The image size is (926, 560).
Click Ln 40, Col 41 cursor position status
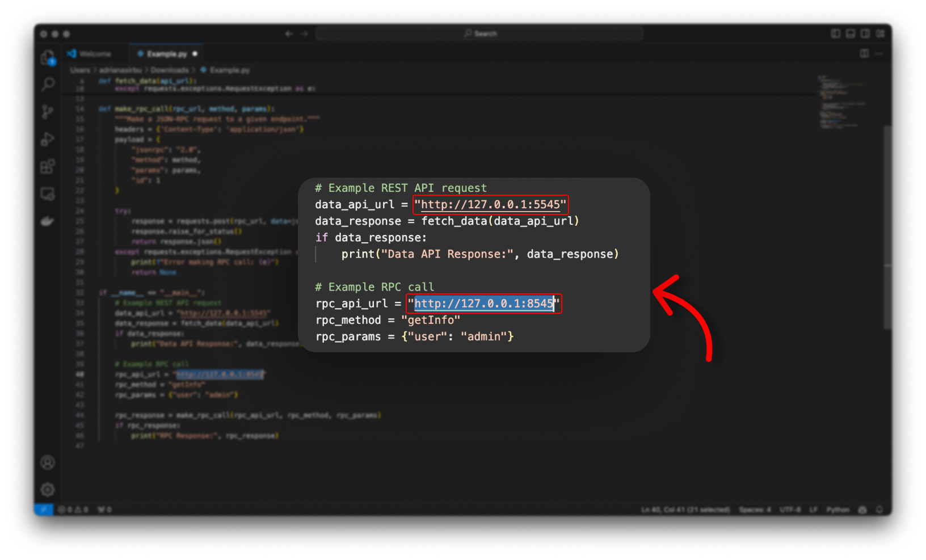tap(685, 510)
